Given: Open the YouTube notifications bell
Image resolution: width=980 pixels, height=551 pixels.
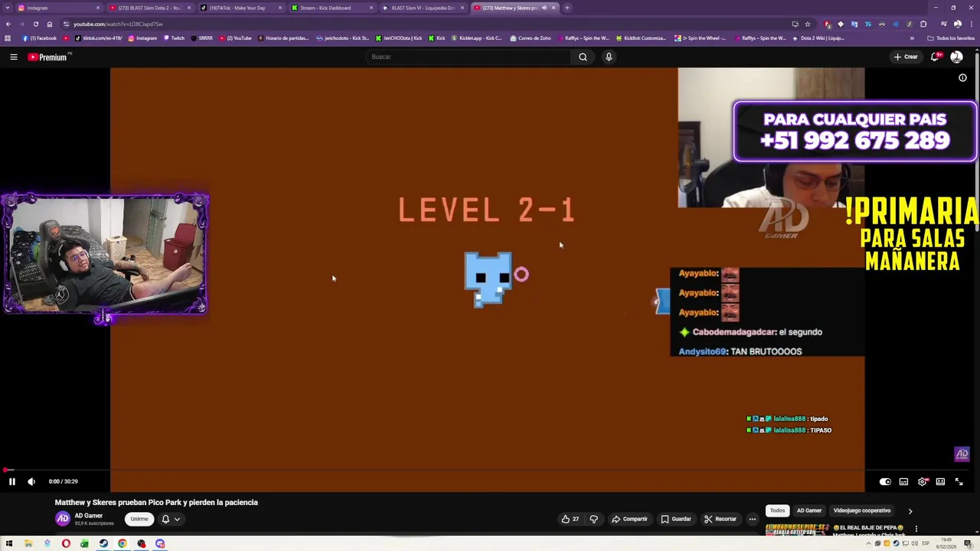Looking at the screenshot, I should click(935, 57).
